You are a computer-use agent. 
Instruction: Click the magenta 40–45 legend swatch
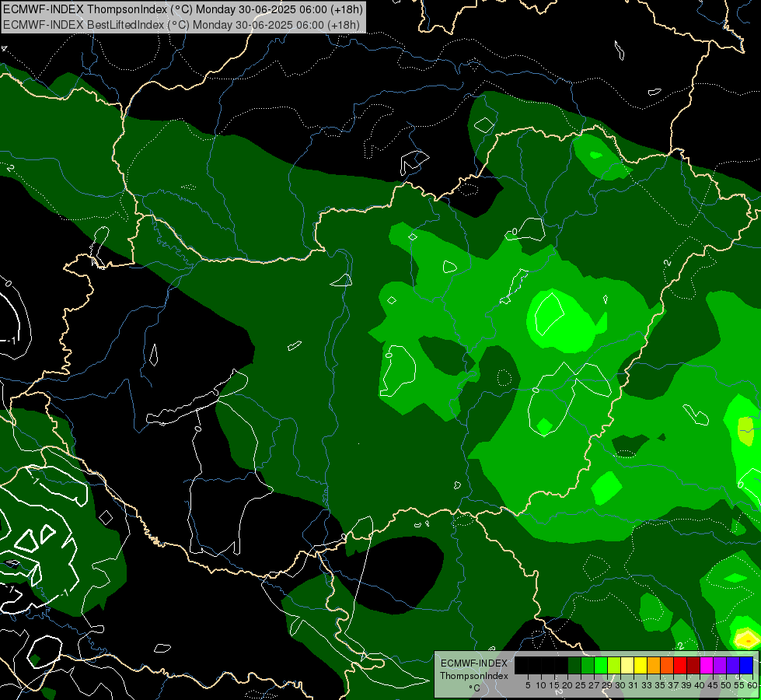(x=707, y=665)
